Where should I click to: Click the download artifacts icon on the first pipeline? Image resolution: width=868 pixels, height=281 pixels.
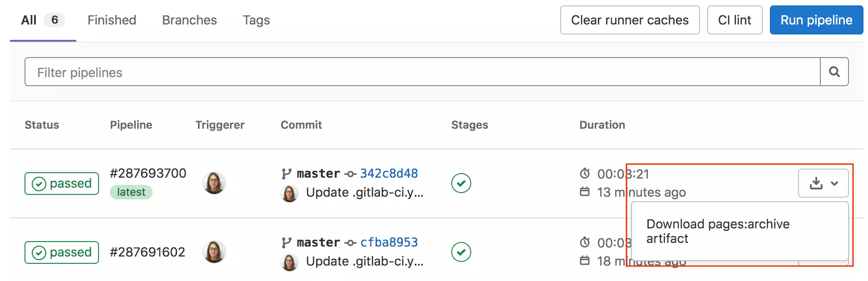pyautogui.click(x=816, y=183)
